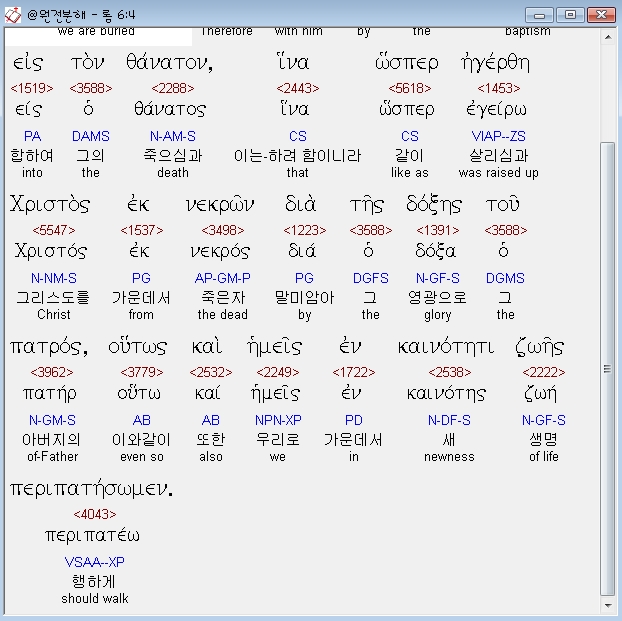Click Strong's number <1722>
This screenshot has height=621, width=622.
pyautogui.click(x=353, y=372)
